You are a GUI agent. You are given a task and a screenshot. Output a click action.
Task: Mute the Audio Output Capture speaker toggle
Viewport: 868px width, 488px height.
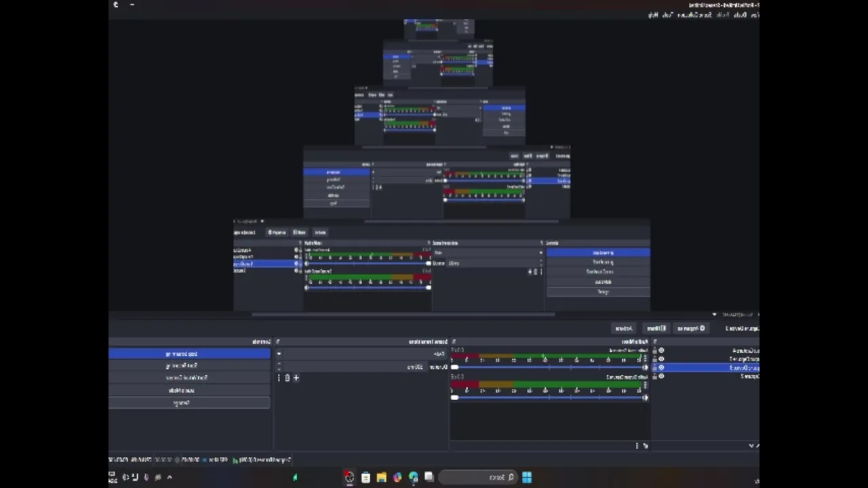point(645,397)
